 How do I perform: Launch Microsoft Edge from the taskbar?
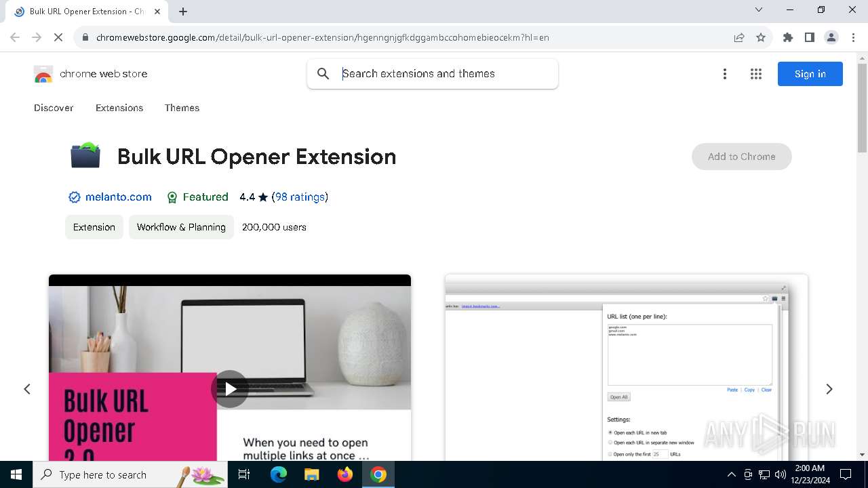(x=279, y=474)
